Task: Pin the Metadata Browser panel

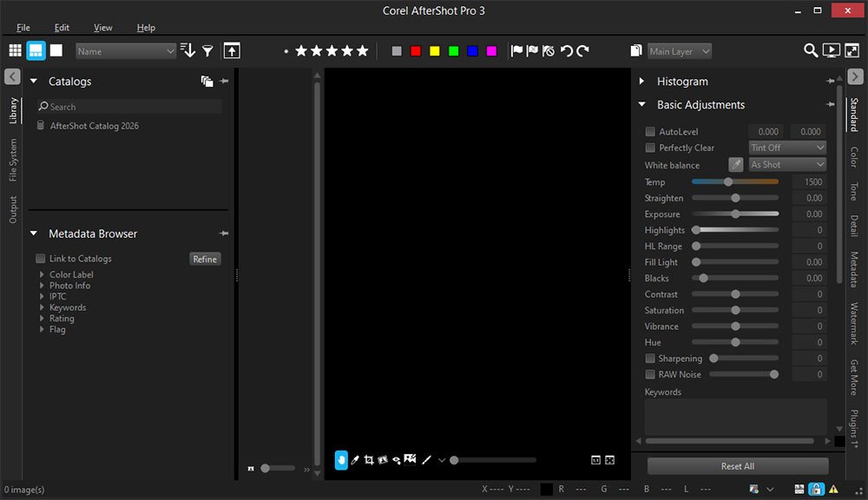Action: (x=224, y=234)
